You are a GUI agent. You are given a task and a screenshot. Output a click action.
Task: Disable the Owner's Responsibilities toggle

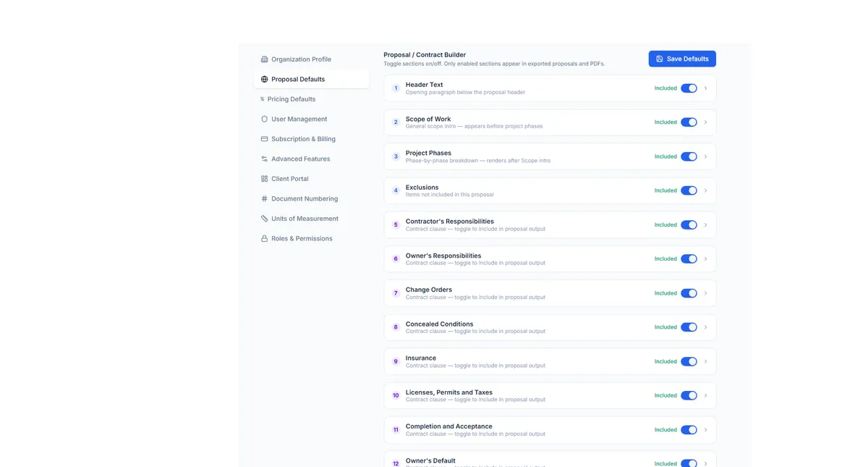[689, 259]
